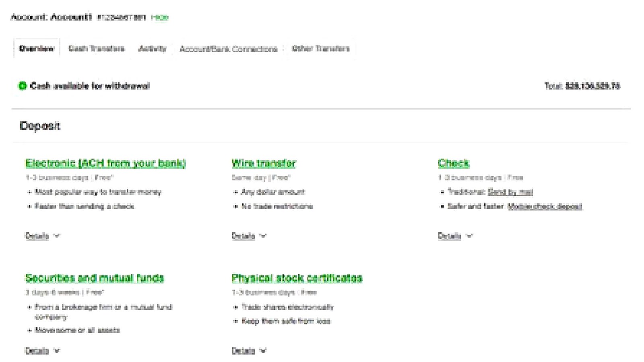Open Physical stock certificates option
Viewport: 644px width, 362px height.
click(x=297, y=278)
